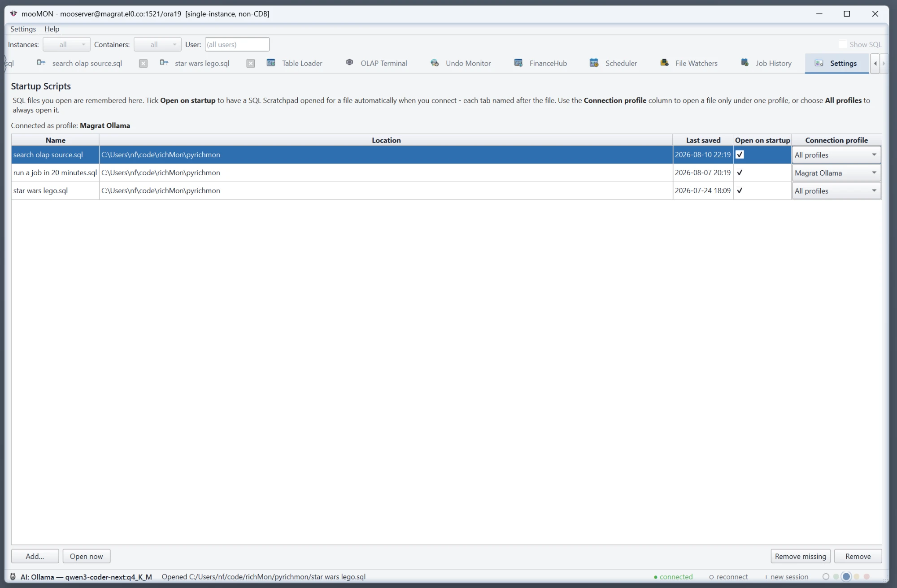This screenshot has height=588, width=897.
Task: Switch to the OLAP Terminal tab
Action: (376, 63)
